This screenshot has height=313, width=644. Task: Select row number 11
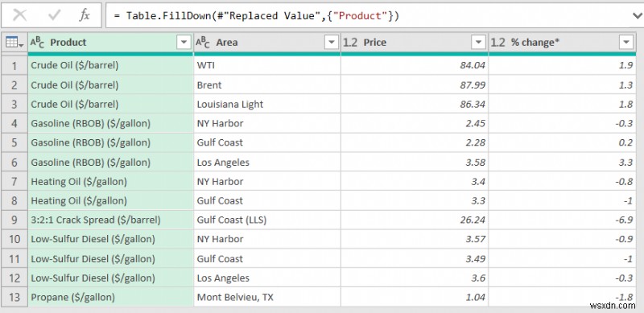click(x=14, y=258)
